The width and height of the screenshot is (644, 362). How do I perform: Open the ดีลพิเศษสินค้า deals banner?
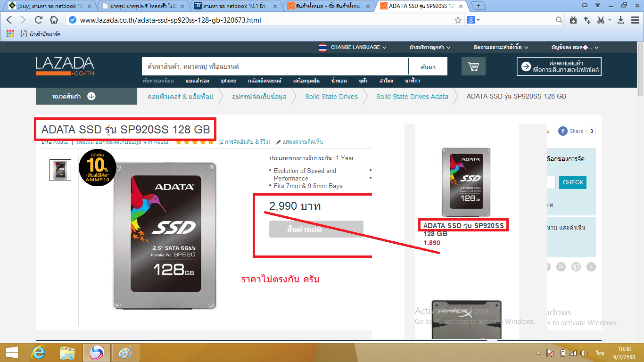pyautogui.click(x=559, y=66)
